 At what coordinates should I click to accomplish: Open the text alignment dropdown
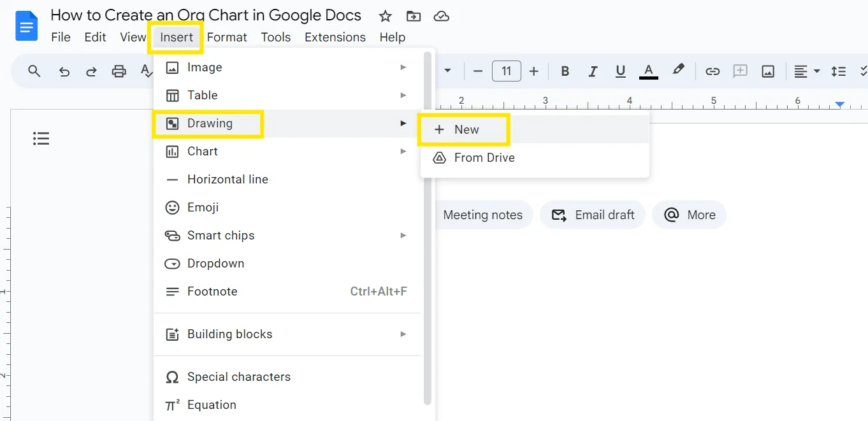tap(807, 71)
